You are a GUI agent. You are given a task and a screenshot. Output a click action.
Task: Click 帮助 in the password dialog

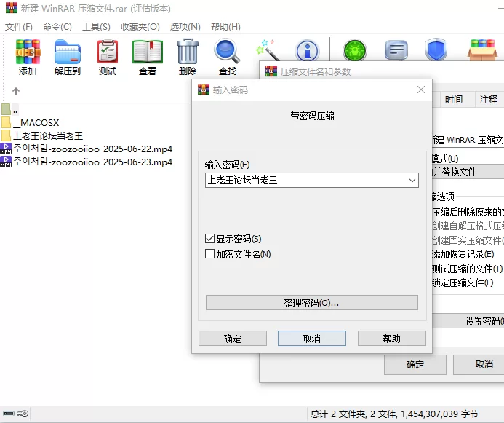[x=392, y=338]
